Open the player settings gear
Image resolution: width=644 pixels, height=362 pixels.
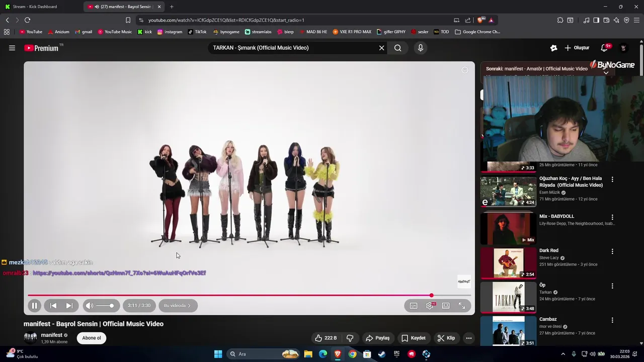click(430, 306)
